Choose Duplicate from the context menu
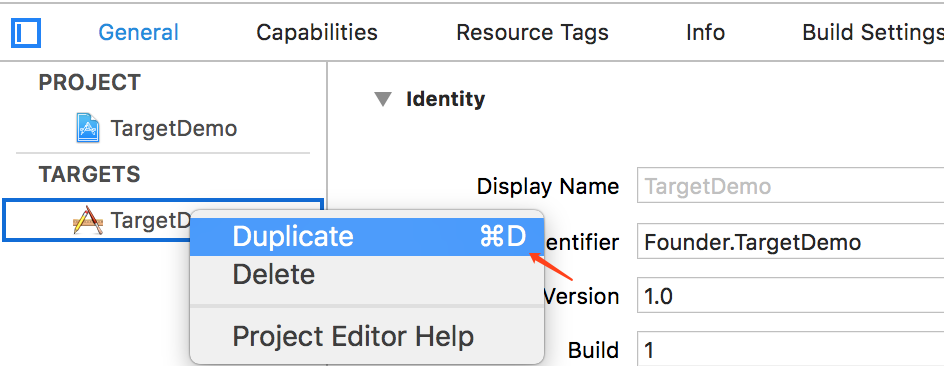 click(367, 237)
